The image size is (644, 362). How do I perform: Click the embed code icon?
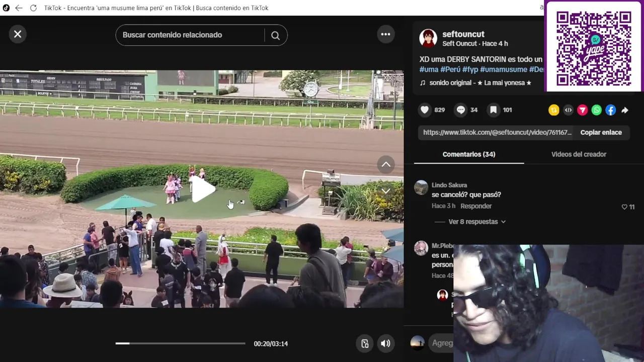[568, 110]
